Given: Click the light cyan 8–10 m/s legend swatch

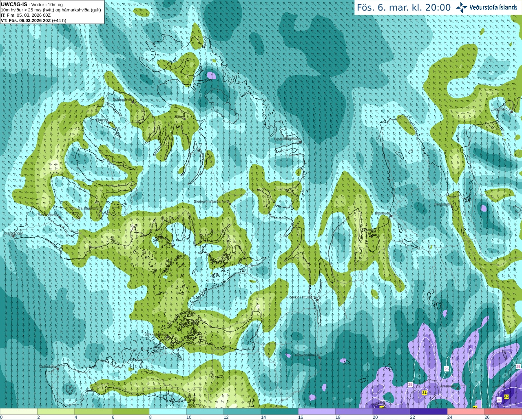Looking at the screenshot, I should coord(168,411).
